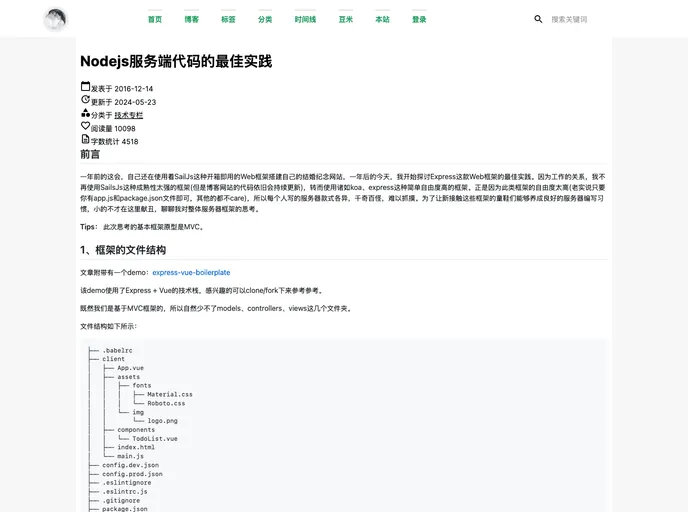
Task: Click the calendar icon beside 发表于
Action: pos(85,87)
